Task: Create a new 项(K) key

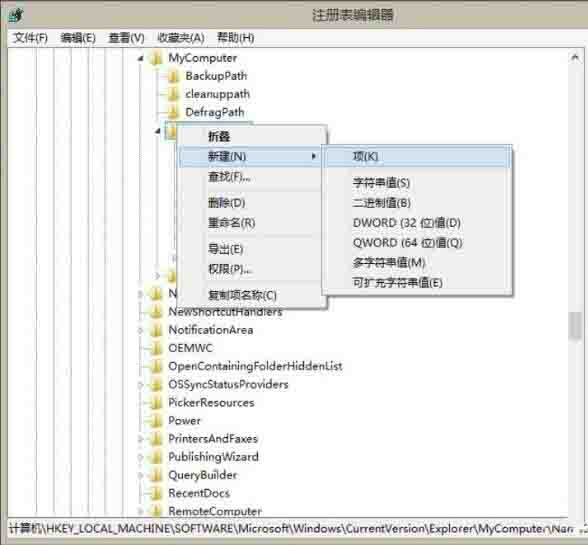Action: (x=417, y=156)
